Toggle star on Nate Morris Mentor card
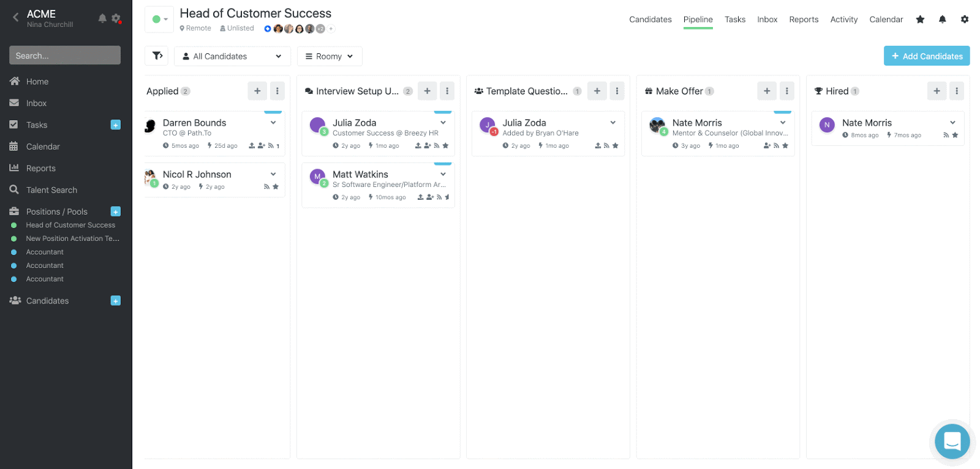980x469 pixels. coord(785,145)
